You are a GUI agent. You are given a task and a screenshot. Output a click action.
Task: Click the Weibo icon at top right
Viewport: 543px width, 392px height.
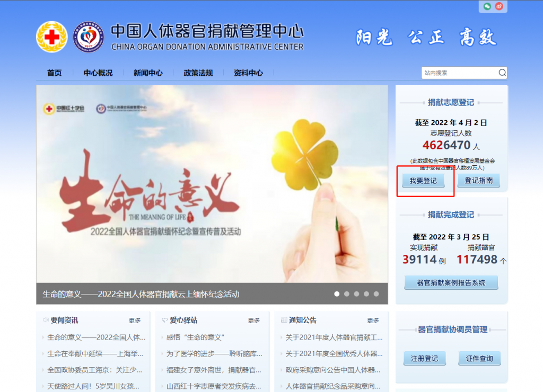pyautogui.click(x=499, y=6)
